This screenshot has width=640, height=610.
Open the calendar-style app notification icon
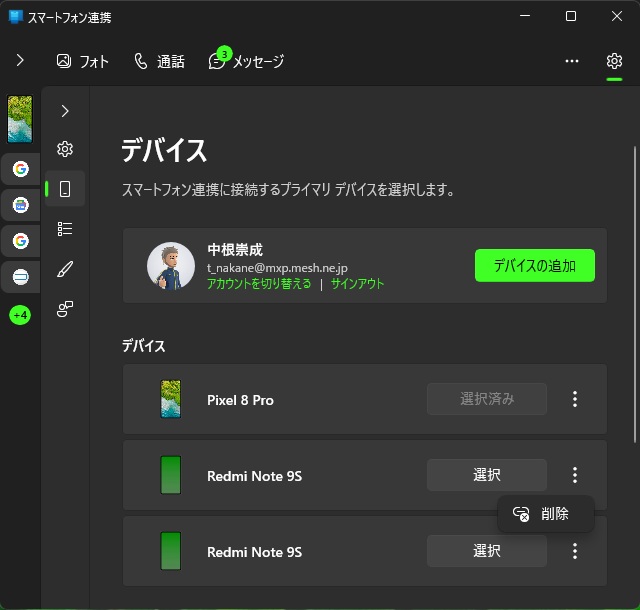20,205
